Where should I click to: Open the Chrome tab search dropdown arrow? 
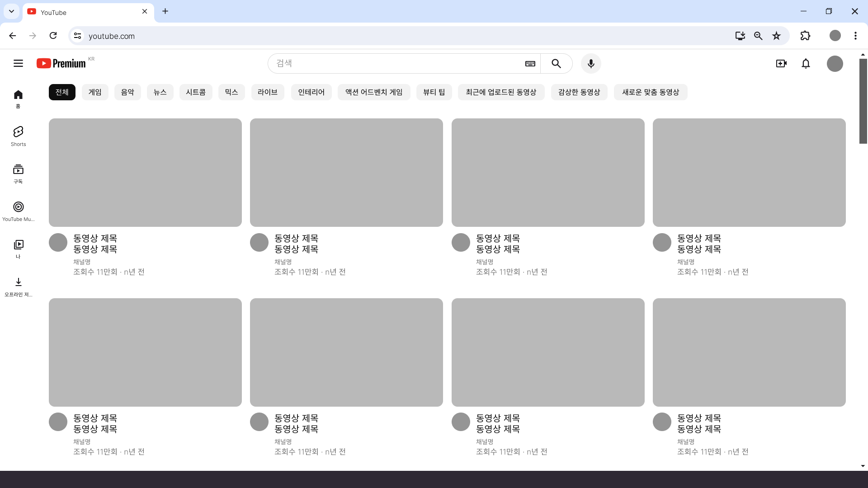(x=11, y=11)
